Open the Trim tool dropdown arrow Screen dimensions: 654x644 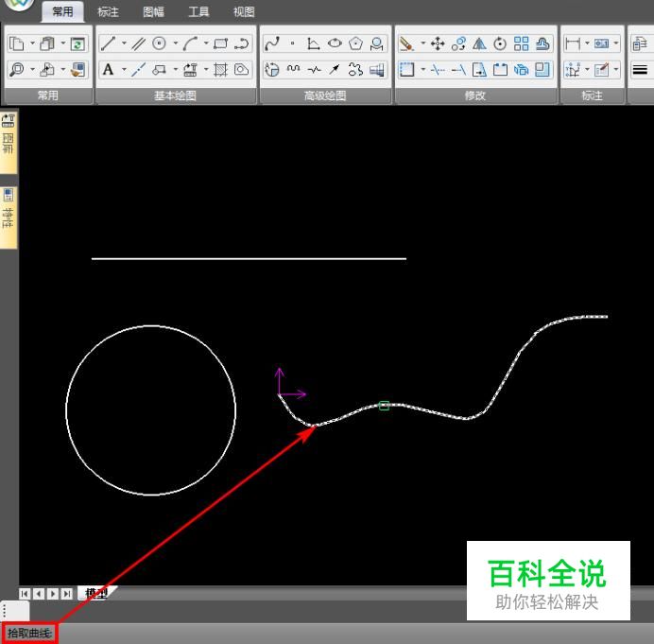422,69
